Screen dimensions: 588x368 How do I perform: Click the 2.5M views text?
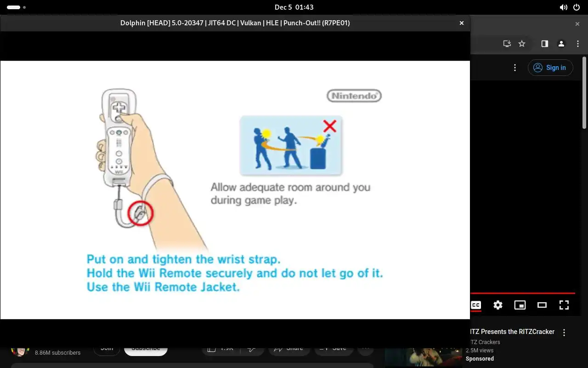pos(480,351)
